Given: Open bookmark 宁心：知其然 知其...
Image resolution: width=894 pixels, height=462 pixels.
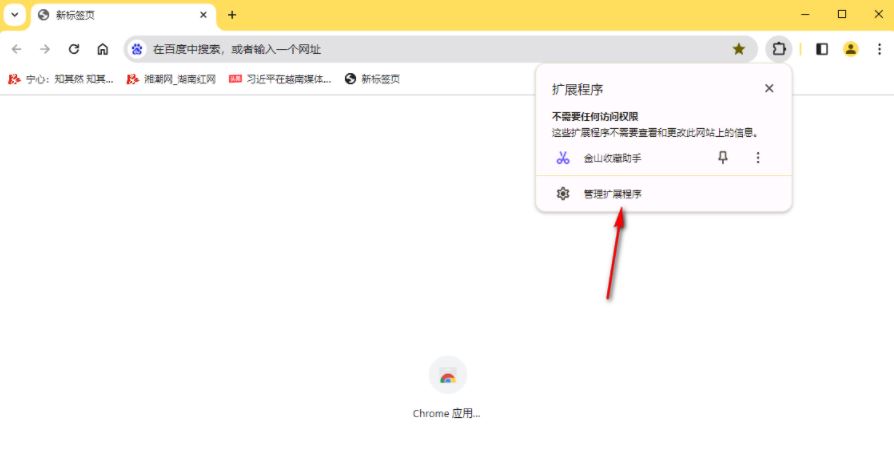Looking at the screenshot, I should pos(60,79).
